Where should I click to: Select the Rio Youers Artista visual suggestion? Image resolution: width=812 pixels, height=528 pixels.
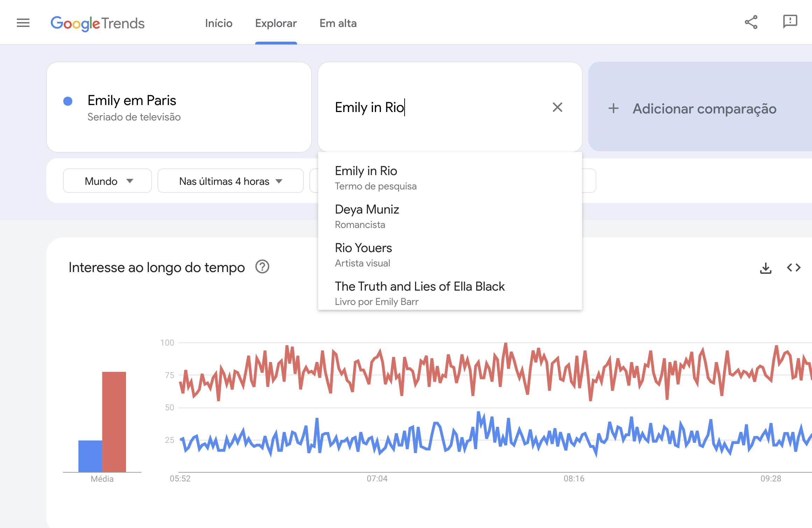(450, 255)
